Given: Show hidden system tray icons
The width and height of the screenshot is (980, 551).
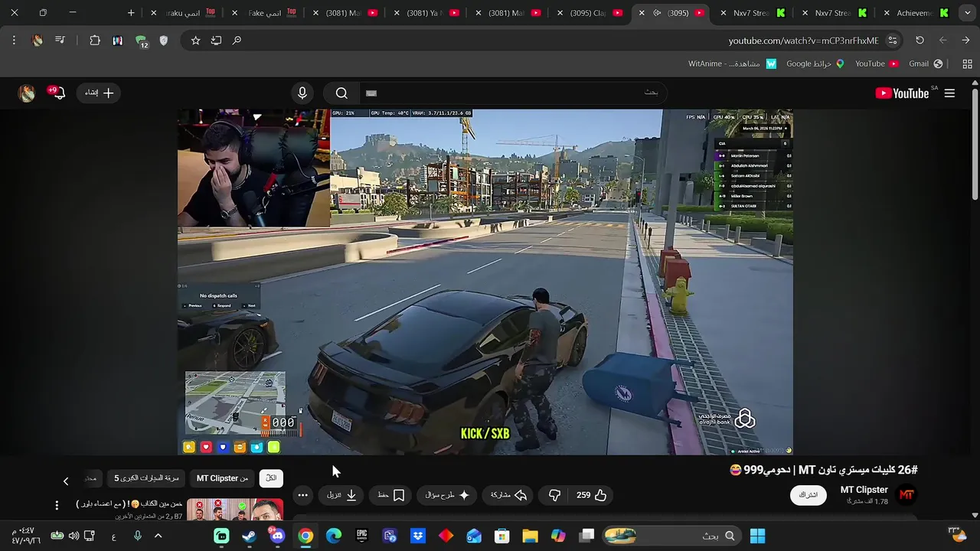Looking at the screenshot, I should click(158, 536).
